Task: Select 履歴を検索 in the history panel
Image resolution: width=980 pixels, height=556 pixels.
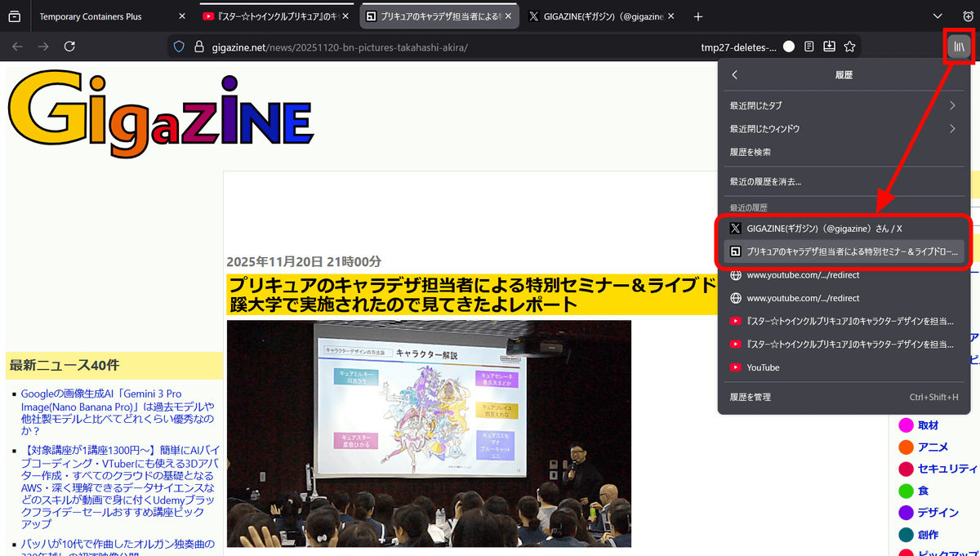Action: 751,152
